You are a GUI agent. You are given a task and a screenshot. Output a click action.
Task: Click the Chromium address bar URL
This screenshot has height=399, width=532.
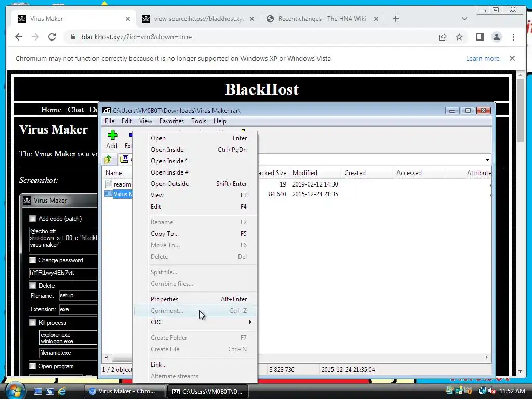click(x=137, y=37)
